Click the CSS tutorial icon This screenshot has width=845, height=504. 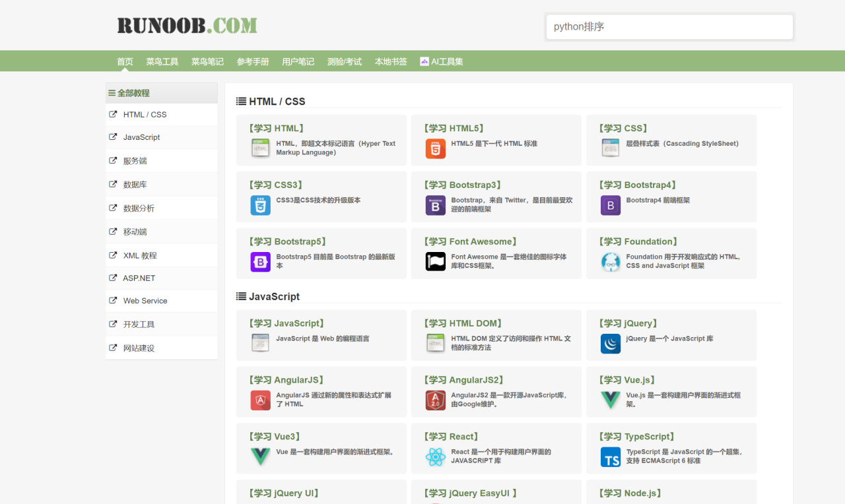[x=611, y=148]
